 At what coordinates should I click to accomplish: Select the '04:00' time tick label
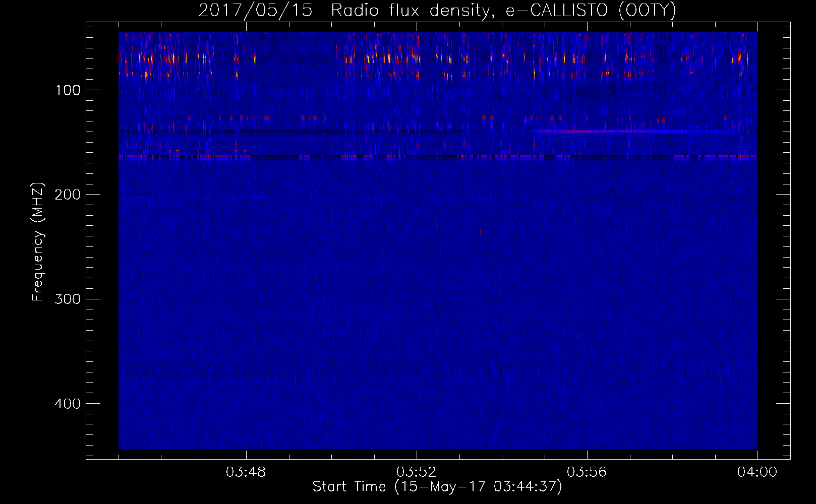click(x=757, y=472)
